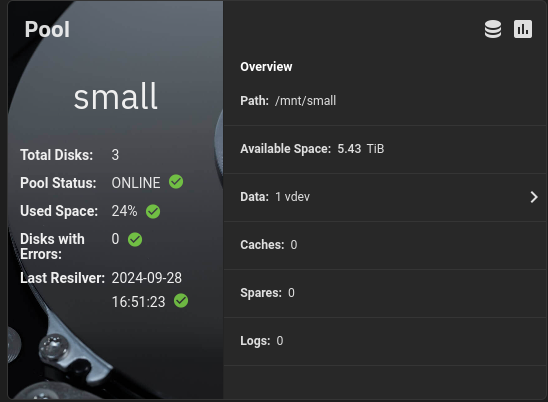Open the pool reports chart icon

tap(523, 29)
